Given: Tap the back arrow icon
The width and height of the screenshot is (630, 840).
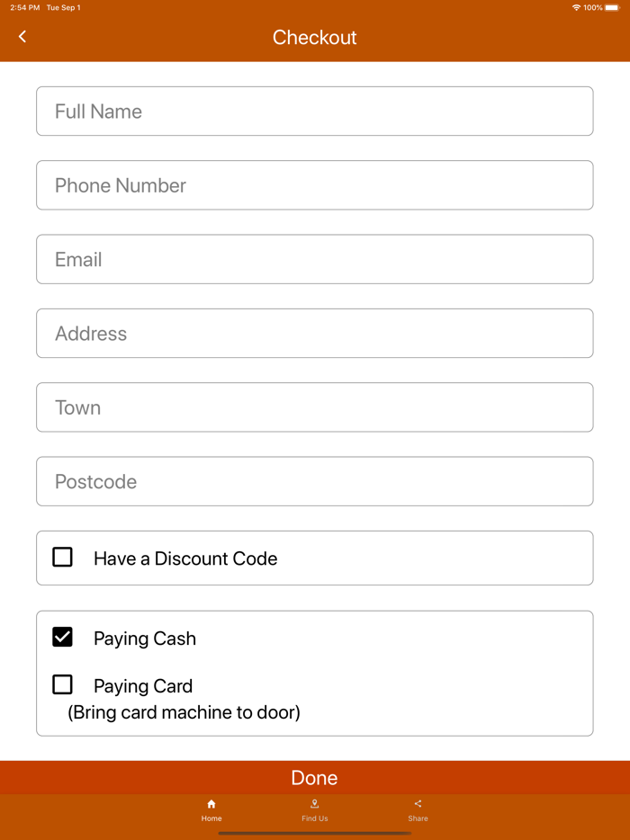Looking at the screenshot, I should pyautogui.click(x=22, y=37).
